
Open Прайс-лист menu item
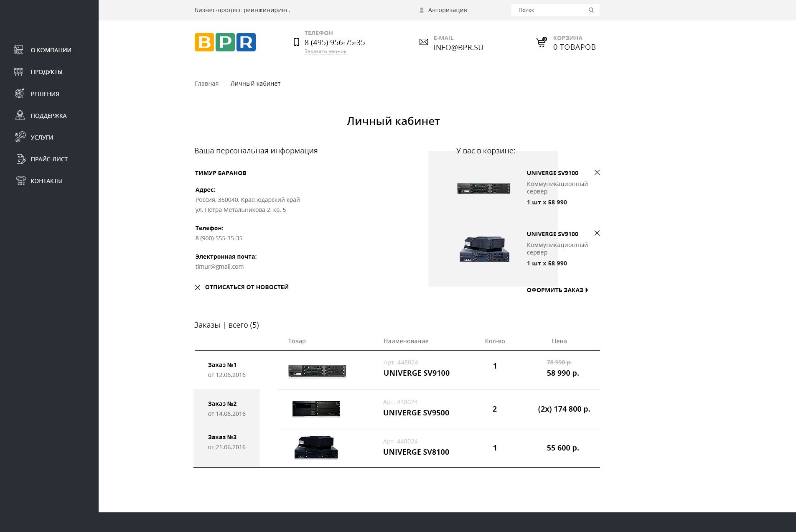(x=49, y=159)
